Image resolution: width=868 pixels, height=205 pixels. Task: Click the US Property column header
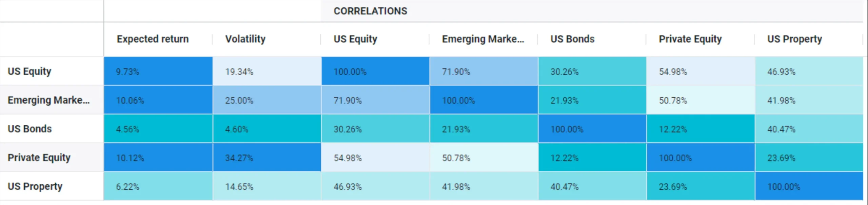[x=794, y=39]
